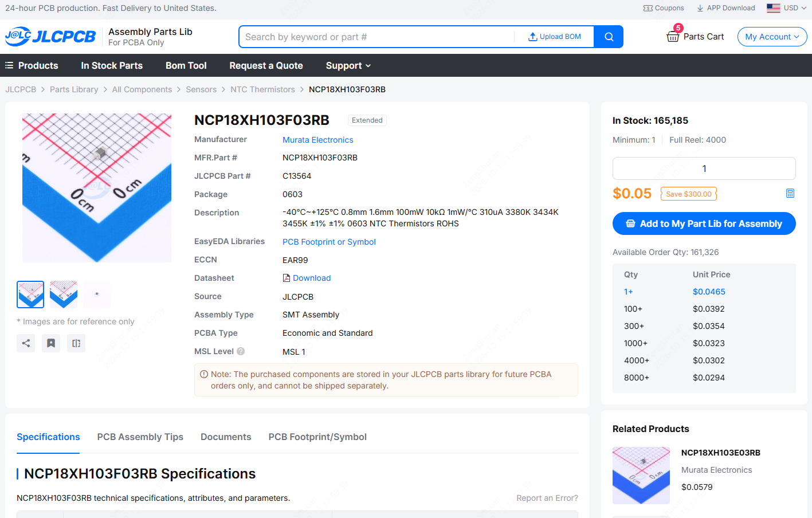Click Upload BOM button
This screenshot has width=812, height=518.
(x=555, y=37)
